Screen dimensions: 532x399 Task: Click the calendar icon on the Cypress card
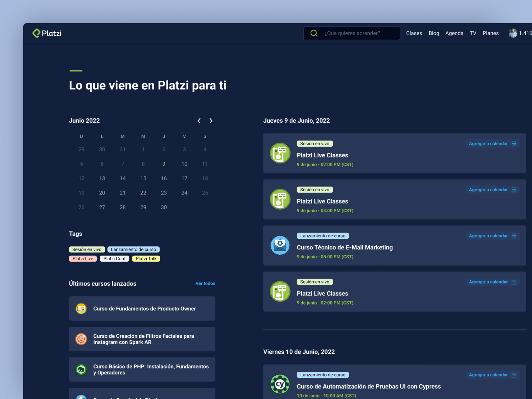pos(514,375)
